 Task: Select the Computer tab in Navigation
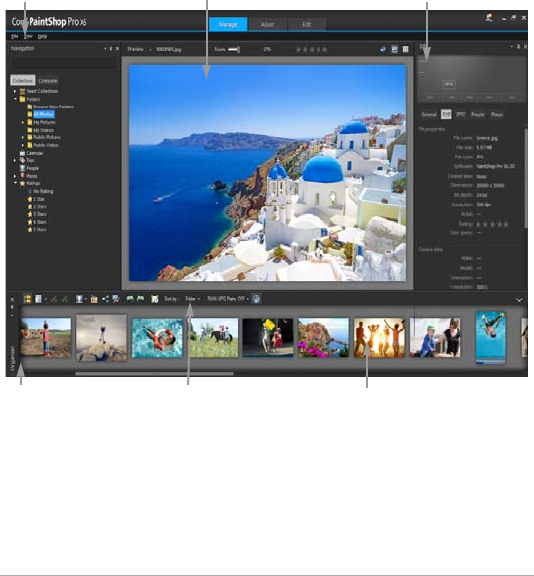click(x=48, y=80)
